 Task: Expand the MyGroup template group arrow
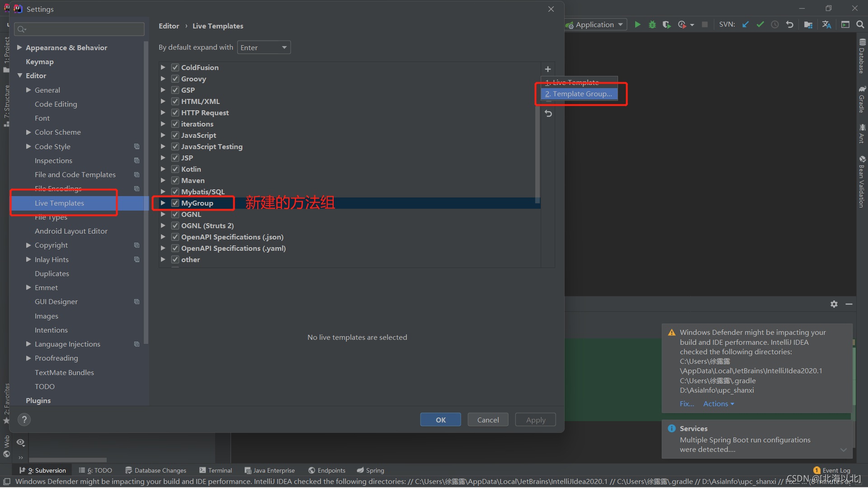point(163,203)
